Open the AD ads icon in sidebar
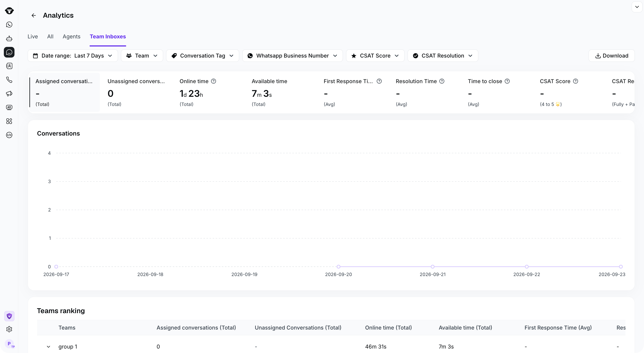The height and width of the screenshot is (353, 644). 9,107
